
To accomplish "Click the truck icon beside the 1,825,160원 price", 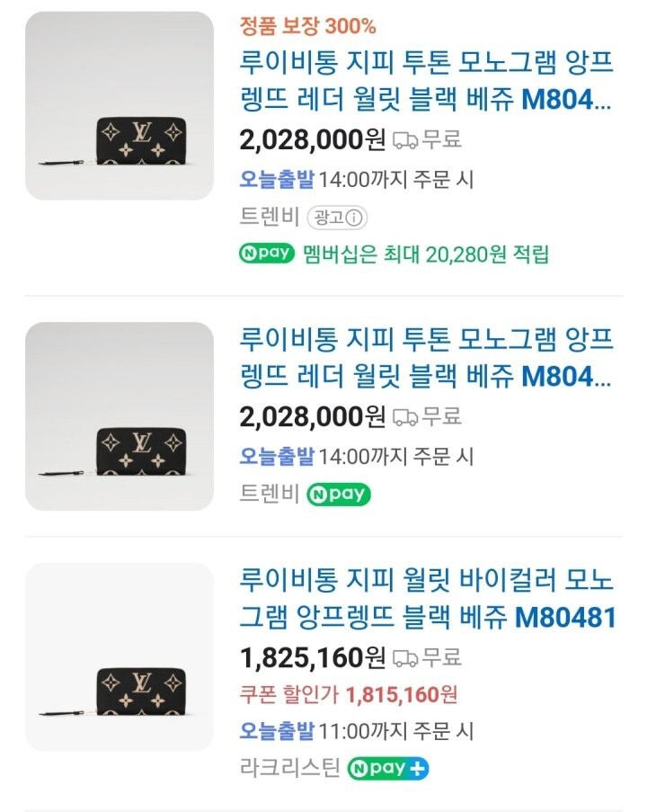I will point(405,659).
